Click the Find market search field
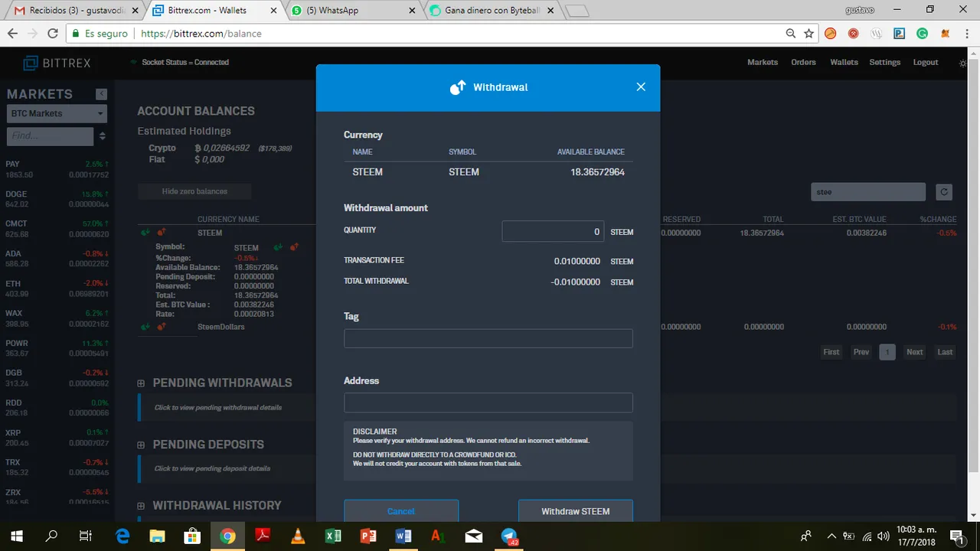 click(x=51, y=136)
